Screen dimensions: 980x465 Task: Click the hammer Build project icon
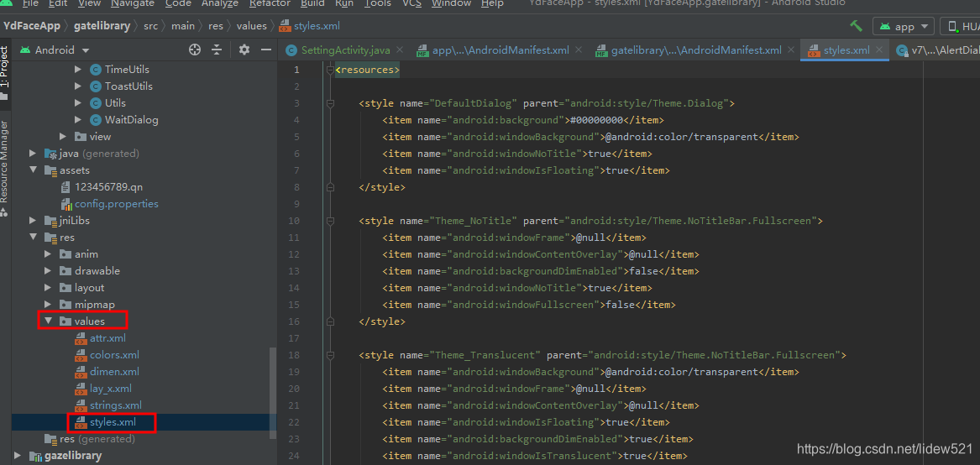click(x=857, y=26)
